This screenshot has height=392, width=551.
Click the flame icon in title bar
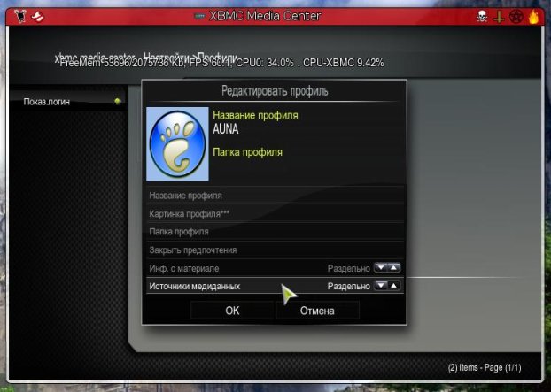(533, 17)
